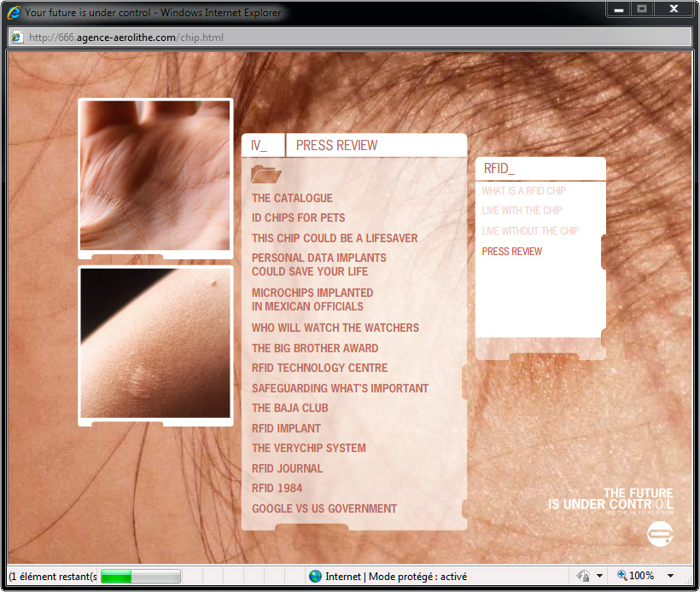Click the green page loading progress bar
Screen dimensions: 700x592
tap(141, 577)
